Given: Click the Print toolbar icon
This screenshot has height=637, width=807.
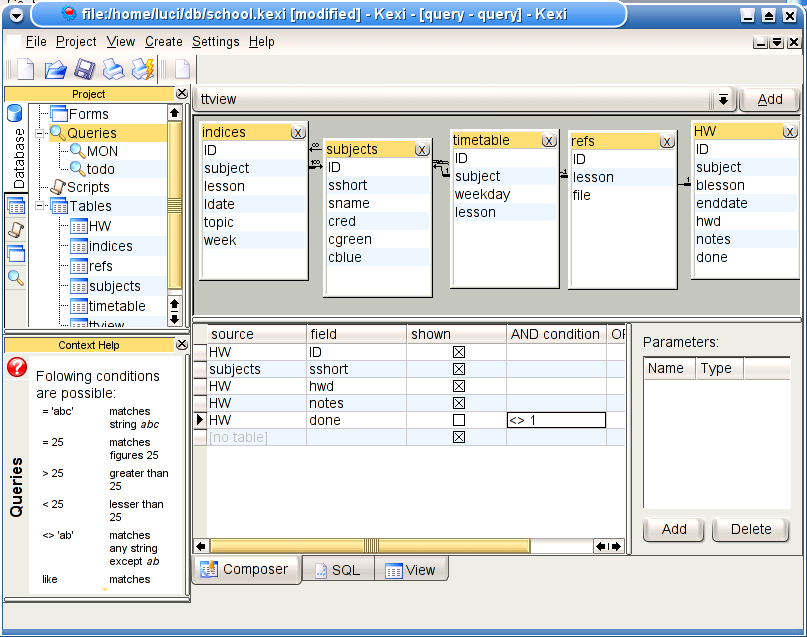Looking at the screenshot, I should point(113,69).
